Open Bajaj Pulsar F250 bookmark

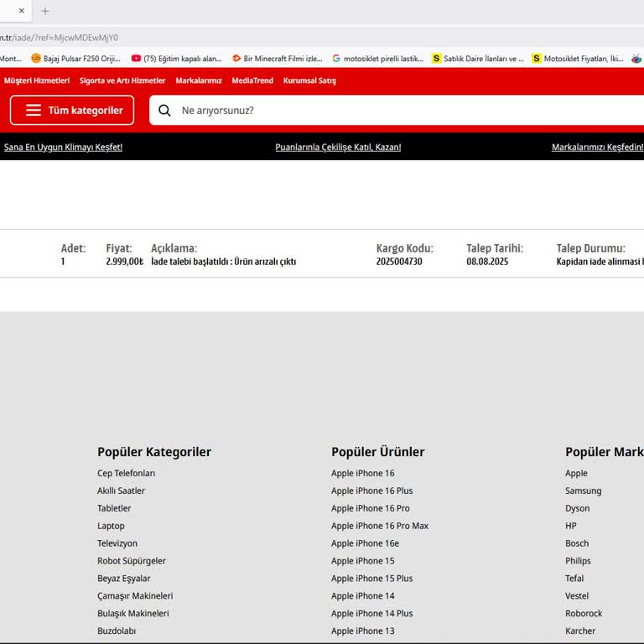click(x=75, y=59)
